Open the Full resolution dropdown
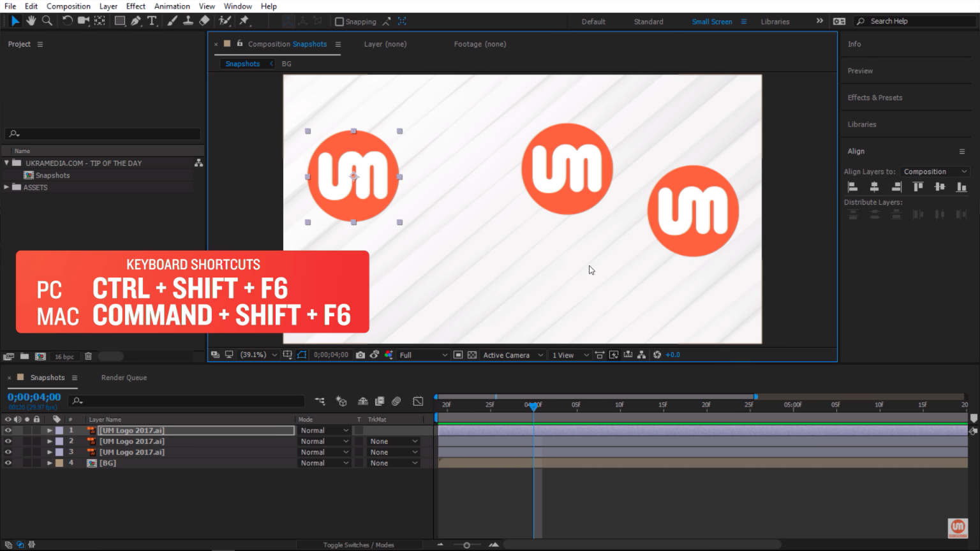 (423, 355)
